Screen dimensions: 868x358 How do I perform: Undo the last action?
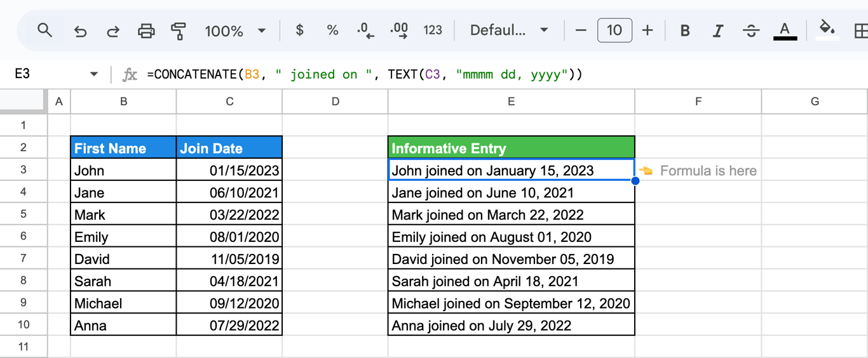click(x=80, y=30)
